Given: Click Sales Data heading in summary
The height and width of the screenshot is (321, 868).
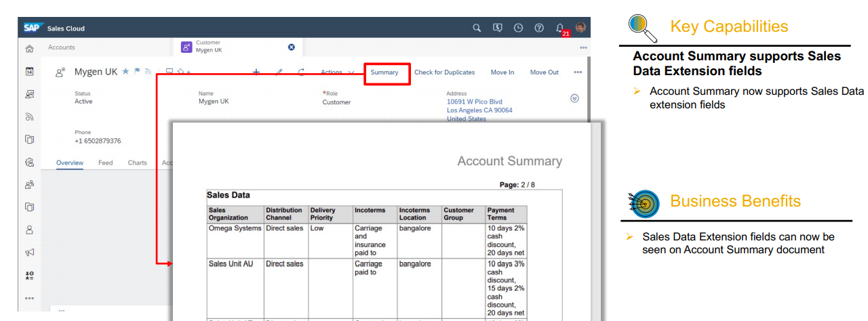Looking at the screenshot, I should 229,195.
